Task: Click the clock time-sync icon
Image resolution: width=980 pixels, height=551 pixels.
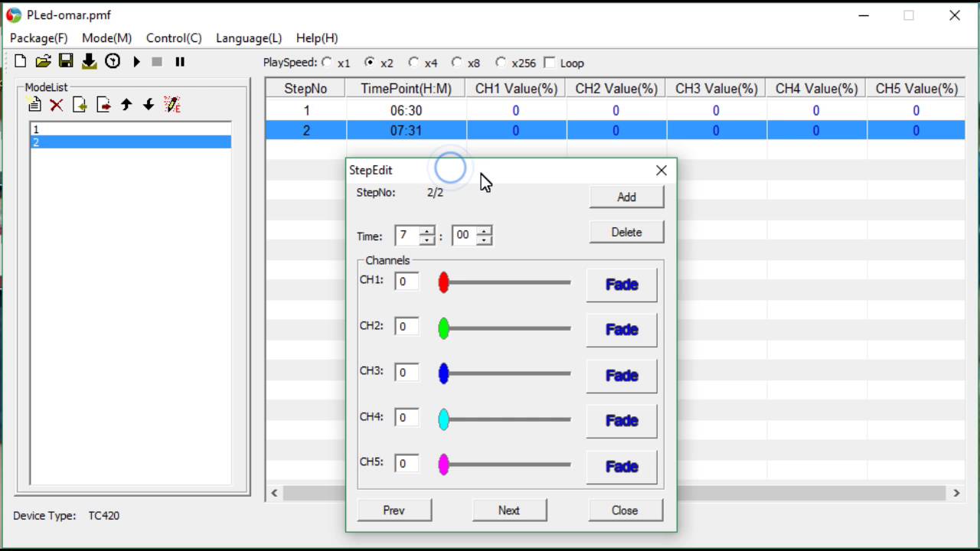Action: [x=113, y=61]
